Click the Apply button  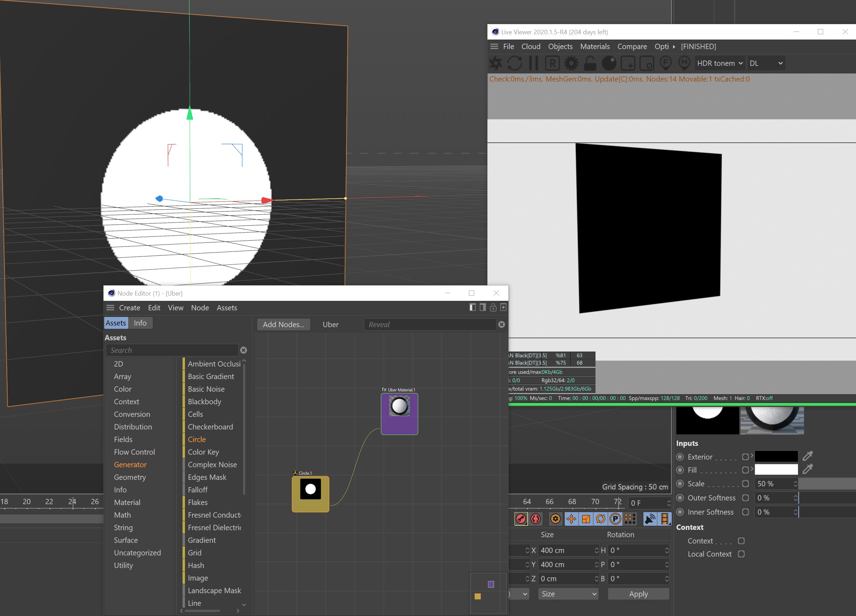click(638, 594)
